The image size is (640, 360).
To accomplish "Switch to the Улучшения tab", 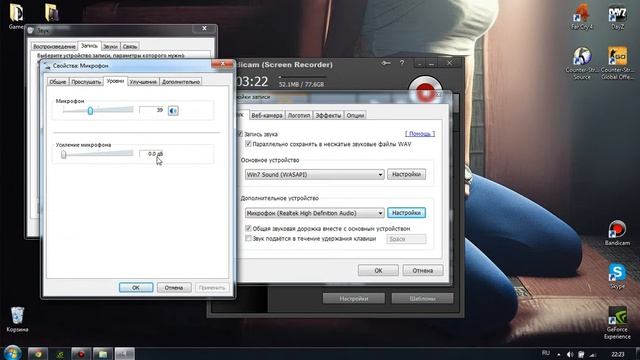I will 143,82.
